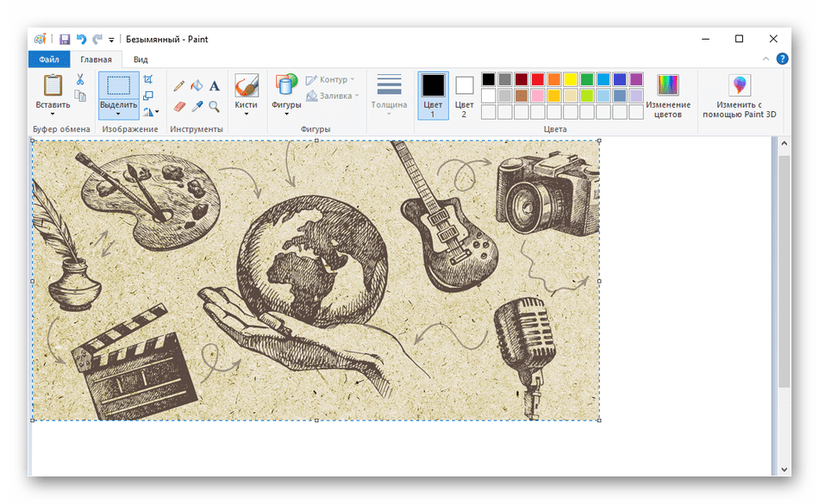Expand the Кисти brushes dropdown
This screenshot has height=504, width=819.
[x=246, y=114]
